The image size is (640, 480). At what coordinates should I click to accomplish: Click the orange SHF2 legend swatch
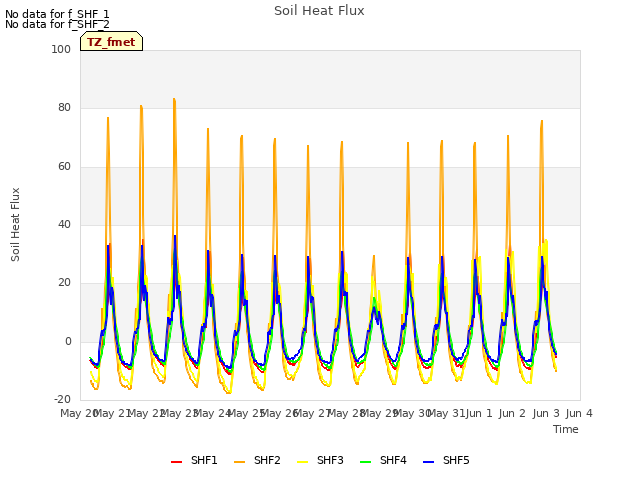(x=240, y=462)
